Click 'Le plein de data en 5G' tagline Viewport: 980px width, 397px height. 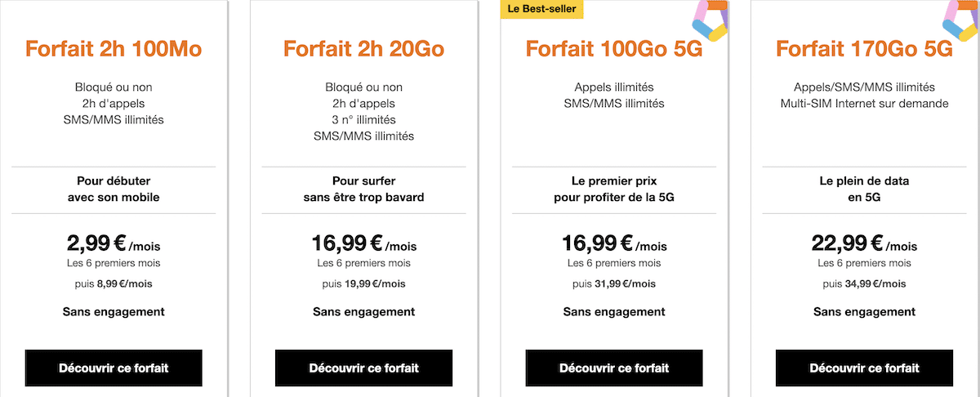point(864,189)
